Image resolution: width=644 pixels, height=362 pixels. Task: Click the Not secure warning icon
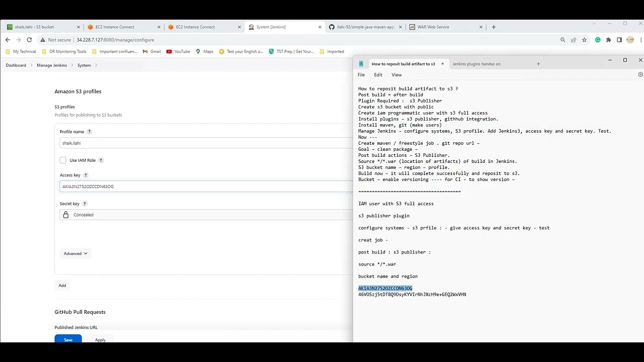(x=43, y=40)
